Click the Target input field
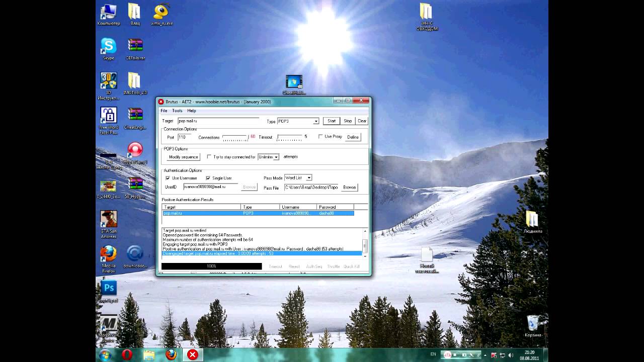 218,121
